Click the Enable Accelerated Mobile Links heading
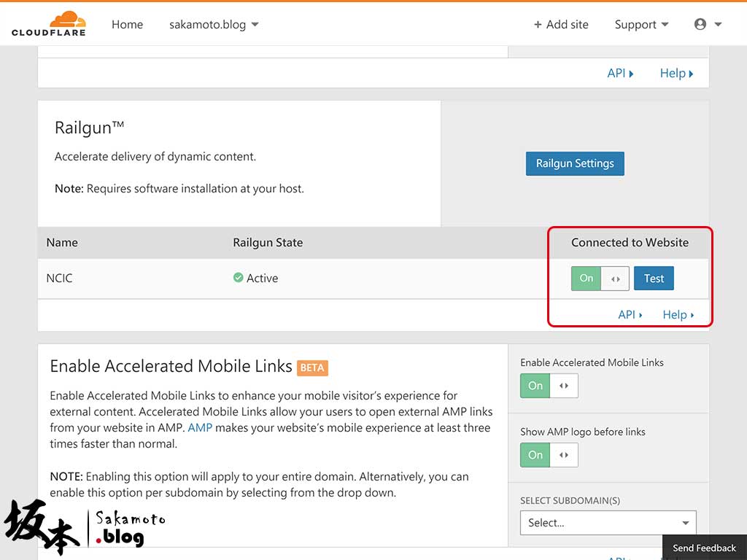The width and height of the screenshot is (747, 560). pos(171,366)
